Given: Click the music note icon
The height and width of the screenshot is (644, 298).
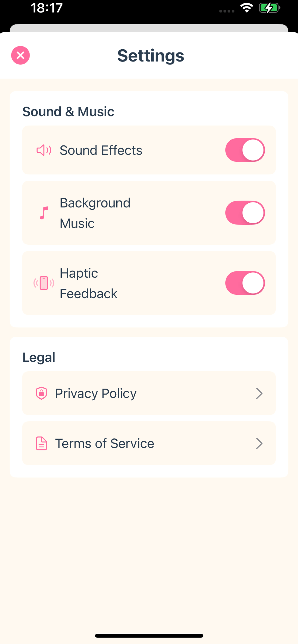Looking at the screenshot, I should pyautogui.click(x=44, y=213).
